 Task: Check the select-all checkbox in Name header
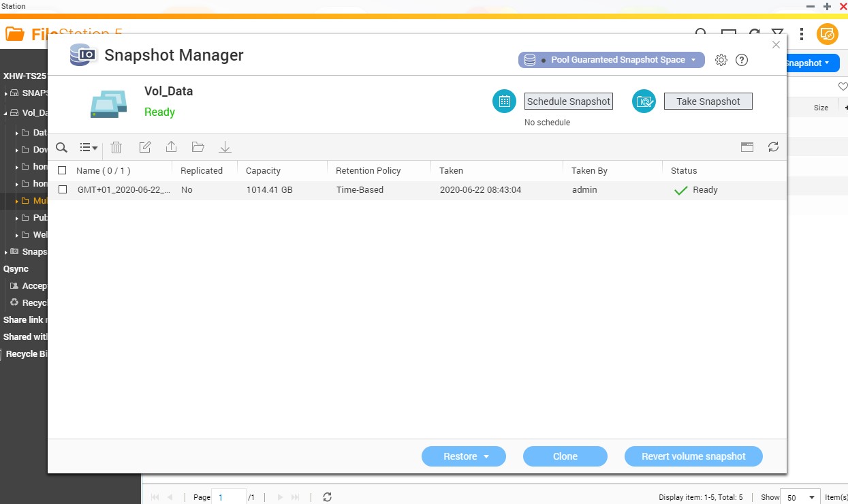pos(63,171)
